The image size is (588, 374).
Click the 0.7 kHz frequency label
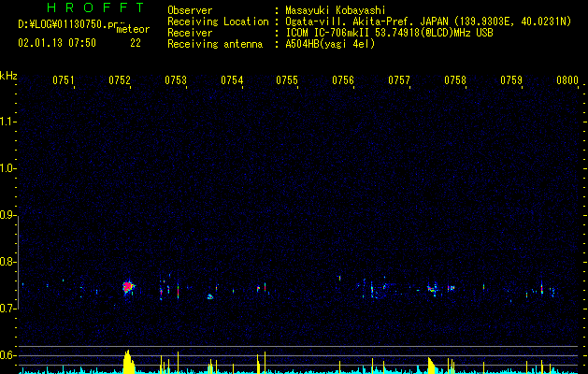click(x=7, y=309)
